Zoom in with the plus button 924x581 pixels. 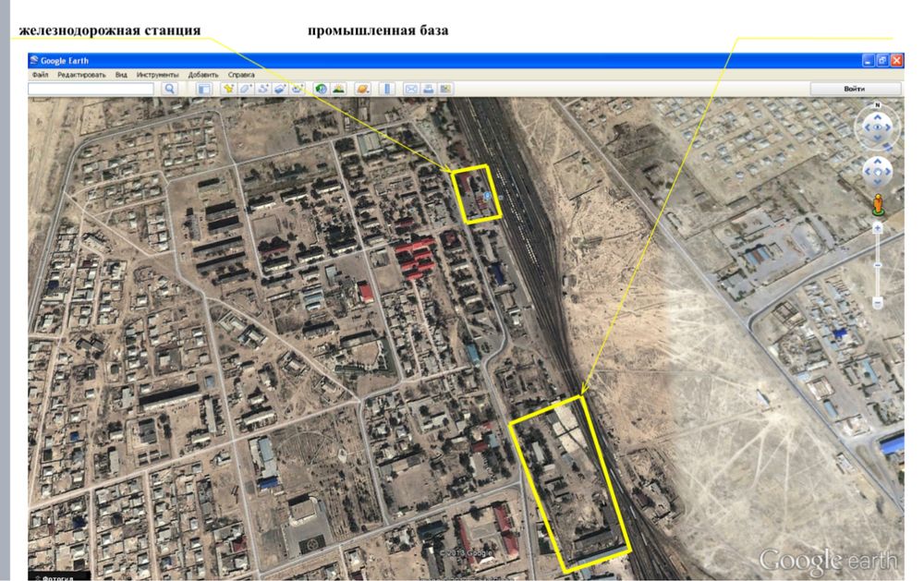(878, 228)
